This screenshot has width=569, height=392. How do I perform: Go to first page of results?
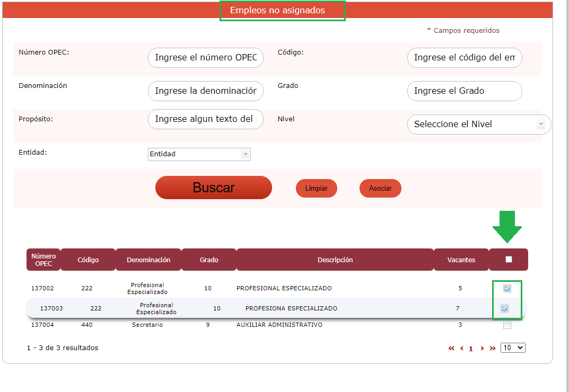(x=451, y=349)
